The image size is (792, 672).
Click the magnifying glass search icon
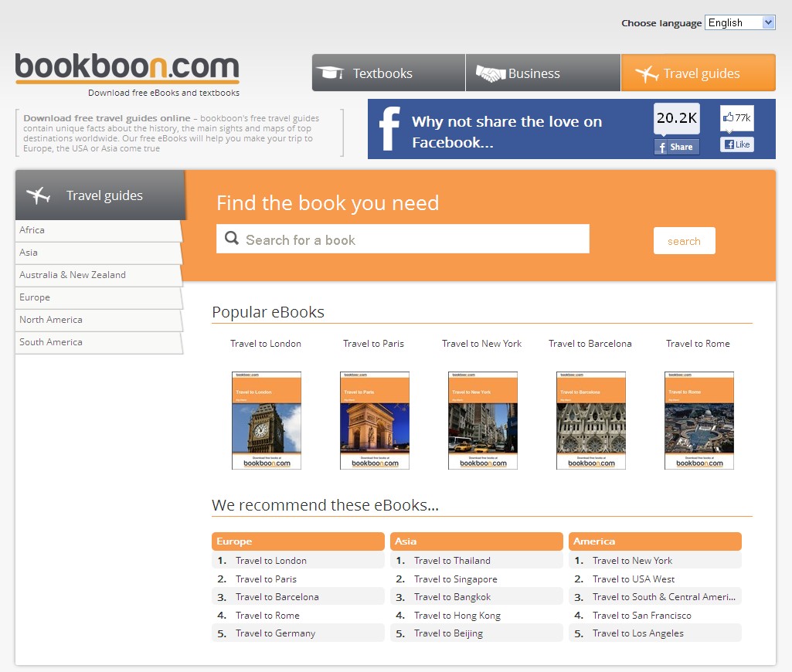pos(232,238)
